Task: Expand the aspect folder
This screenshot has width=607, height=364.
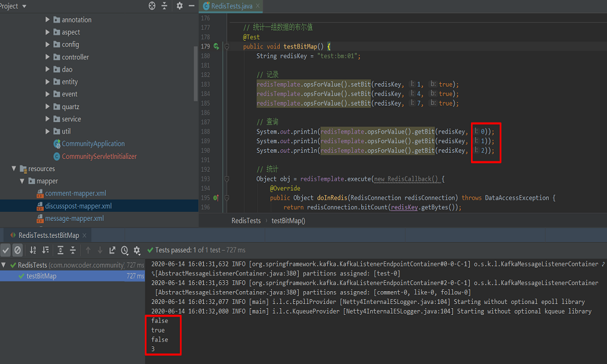Action: click(x=47, y=32)
